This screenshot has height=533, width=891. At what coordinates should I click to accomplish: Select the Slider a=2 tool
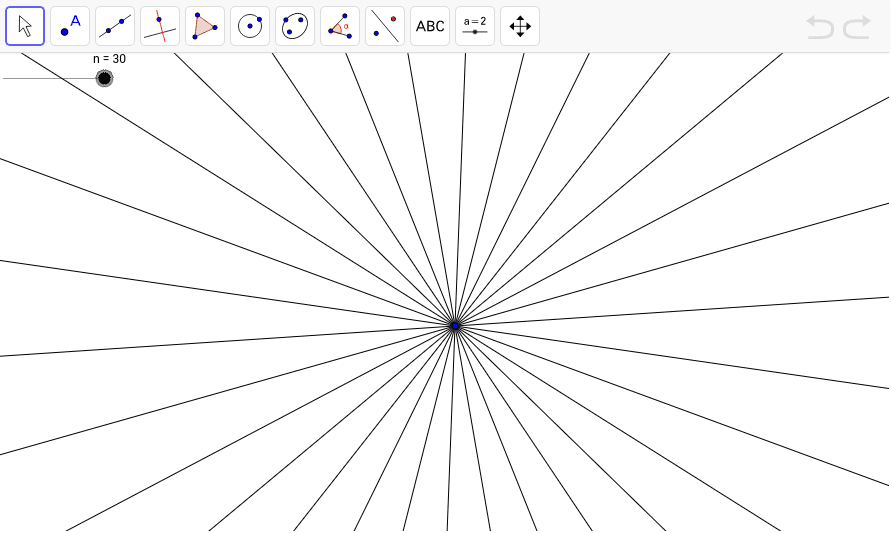[475, 26]
